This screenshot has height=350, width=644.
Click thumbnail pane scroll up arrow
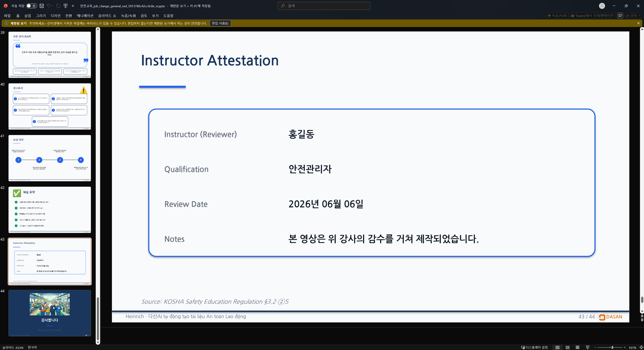[x=98, y=29]
